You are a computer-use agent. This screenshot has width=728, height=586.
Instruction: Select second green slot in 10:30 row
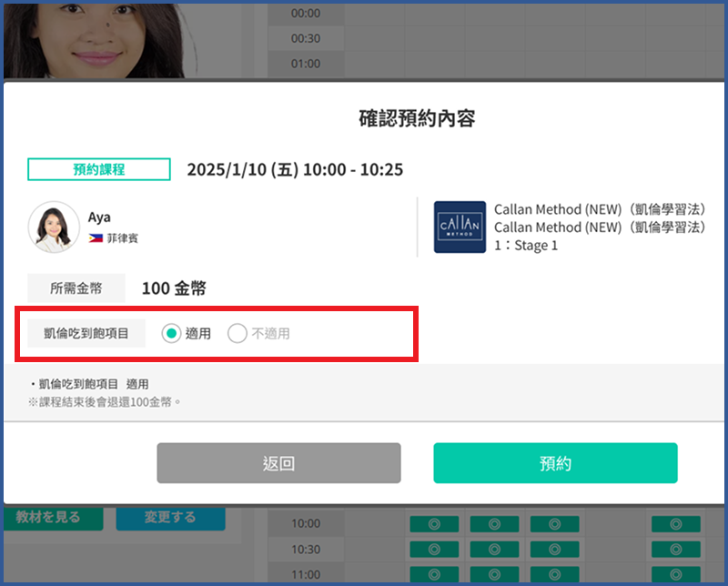coord(493,550)
